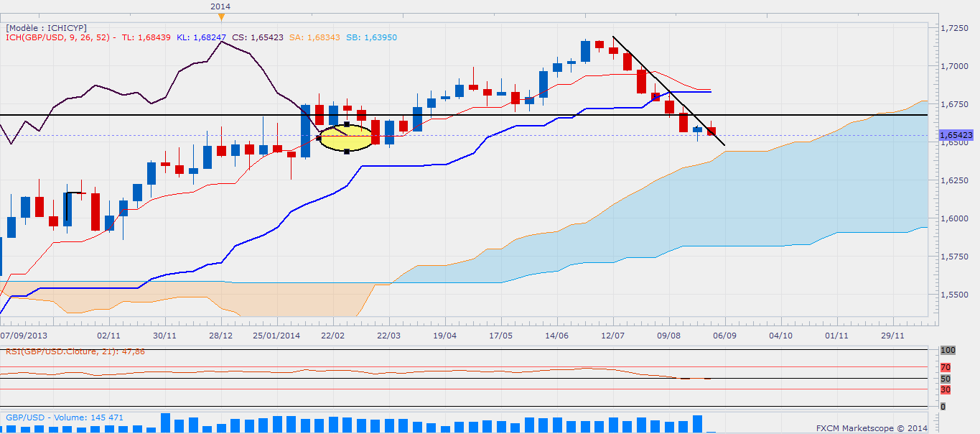This screenshot has width=980, height=434.
Task: Click the RSI 50 level label
Action: [946, 378]
